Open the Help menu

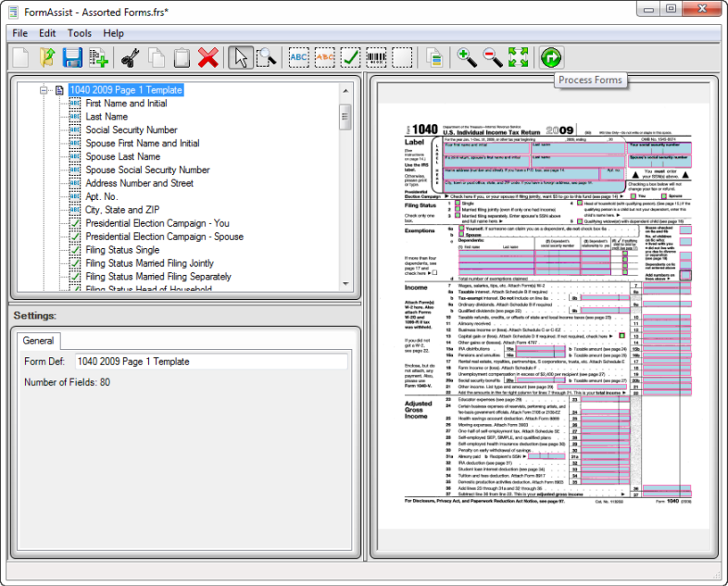point(113,33)
